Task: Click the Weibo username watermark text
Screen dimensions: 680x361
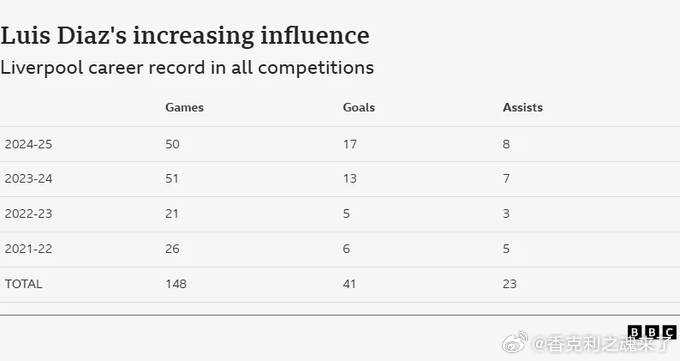Action: [x=602, y=344]
